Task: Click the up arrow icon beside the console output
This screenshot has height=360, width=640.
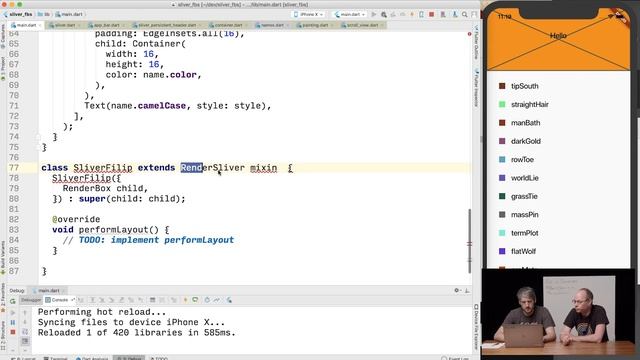Action: (25, 313)
